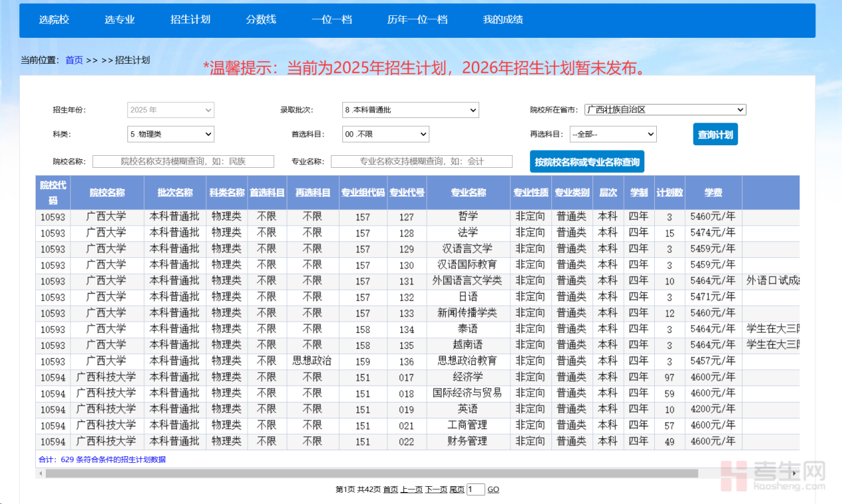Click the 首页 breadcrumb link
Image resolution: width=842 pixels, height=504 pixels.
click(74, 60)
